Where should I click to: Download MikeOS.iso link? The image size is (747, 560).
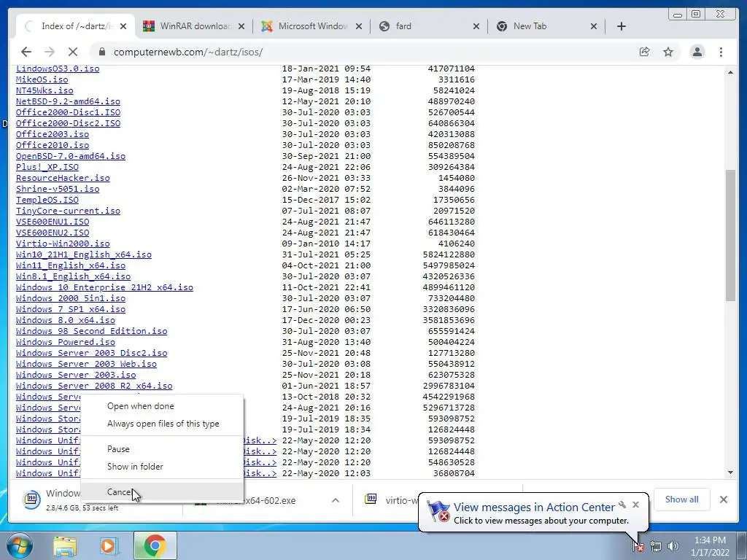click(42, 79)
